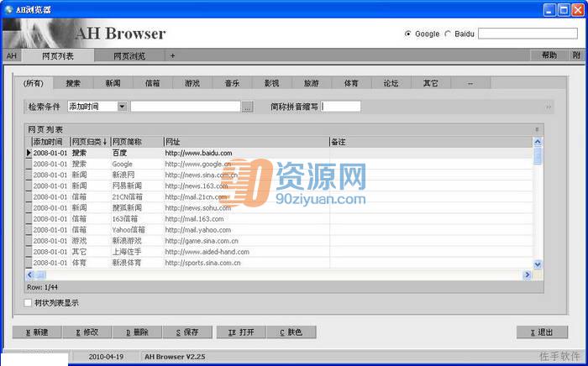This screenshot has height=366, width=588.
Task: Open the AH menu tab
Action: pyautogui.click(x=12, y=55)
